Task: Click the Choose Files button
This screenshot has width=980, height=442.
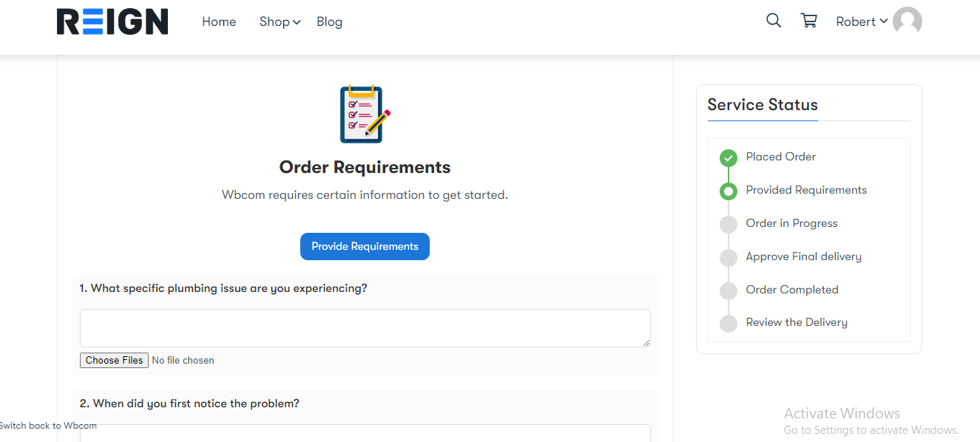Action: [x=114, y=360]
